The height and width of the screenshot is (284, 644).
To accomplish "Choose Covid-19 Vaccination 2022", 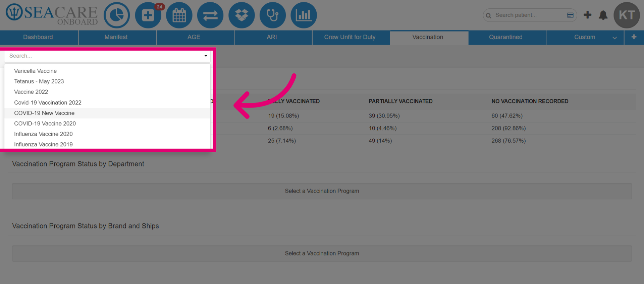I will coord(107,102).
